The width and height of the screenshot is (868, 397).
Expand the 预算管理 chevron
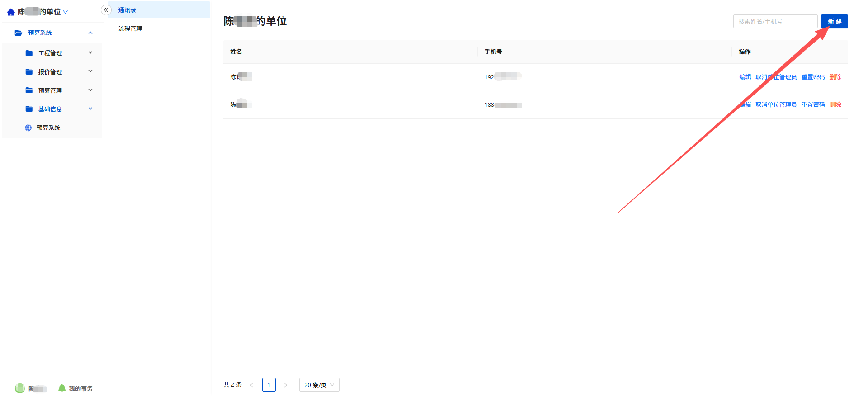90,90
